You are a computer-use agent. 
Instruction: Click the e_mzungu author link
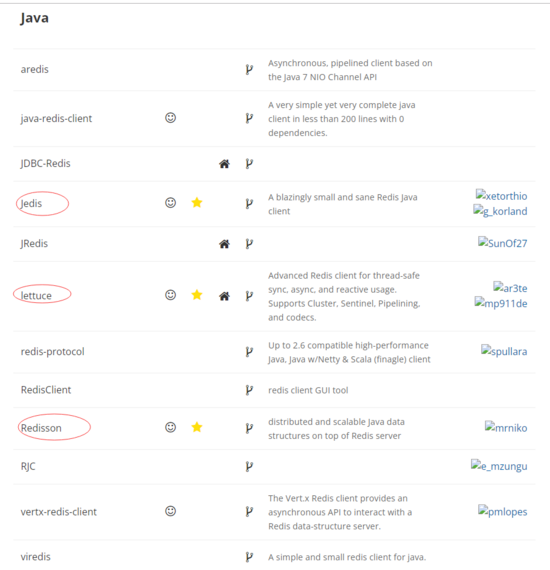coord(499,466)
